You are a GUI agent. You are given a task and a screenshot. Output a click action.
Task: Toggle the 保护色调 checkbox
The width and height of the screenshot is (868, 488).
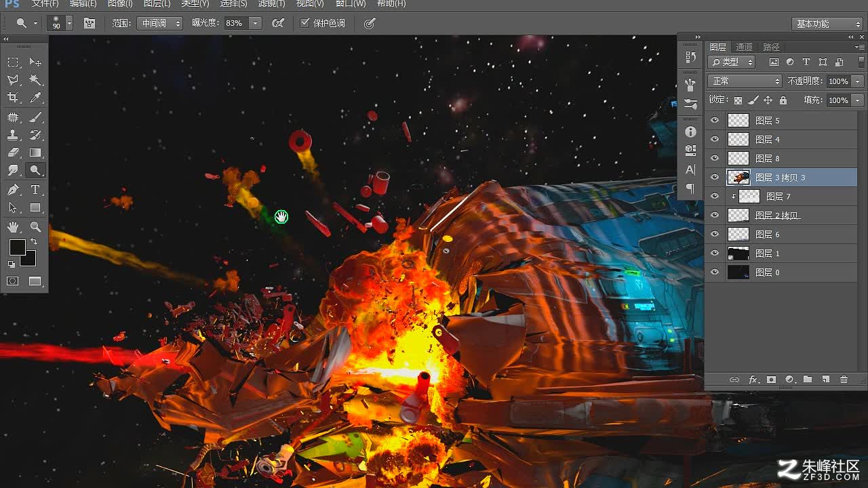pyautogui.click(x=305, y=23)
